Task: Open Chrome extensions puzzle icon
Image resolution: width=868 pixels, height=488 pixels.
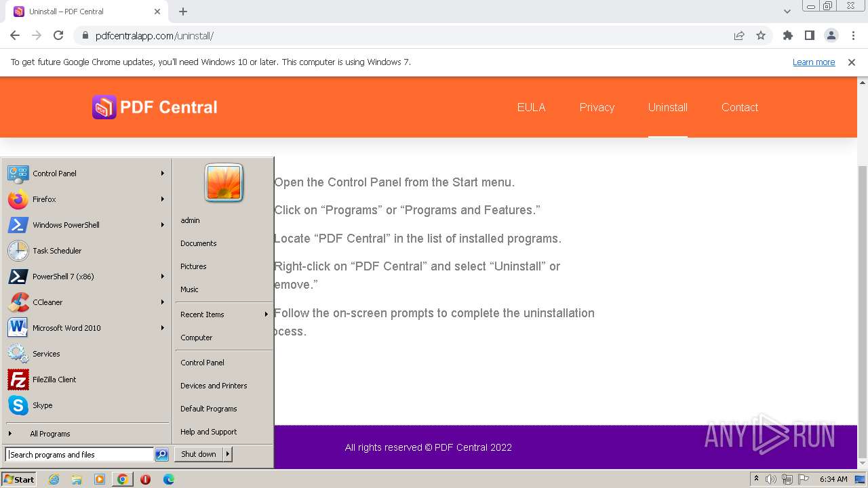Action: coord(787,35)
